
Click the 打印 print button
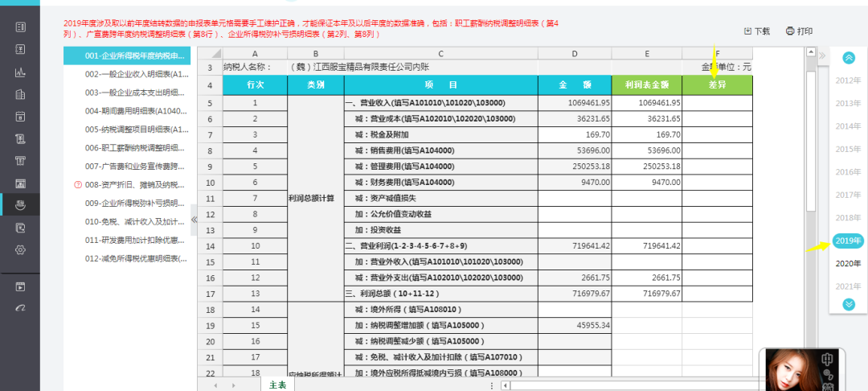[x=799, y=31]
